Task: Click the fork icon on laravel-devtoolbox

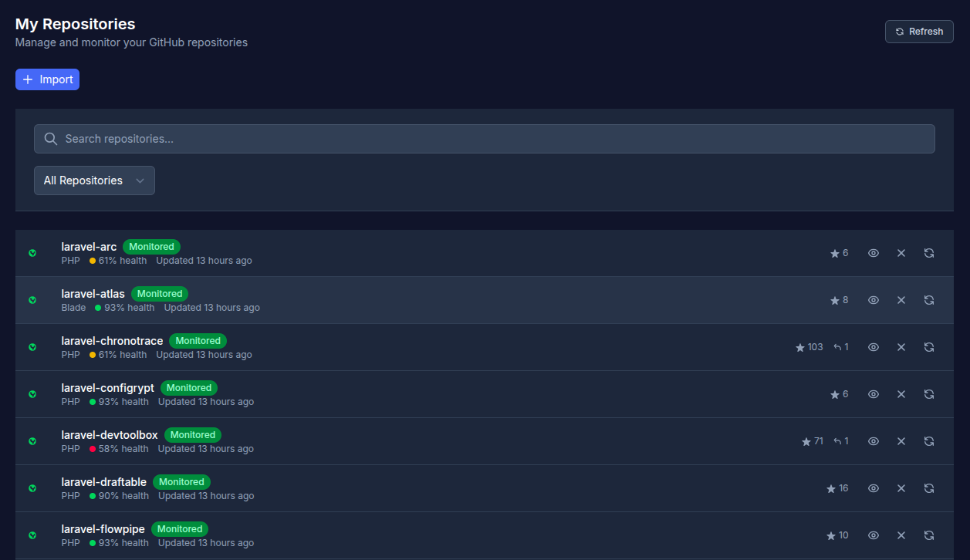Action: (x=837, y=441)
